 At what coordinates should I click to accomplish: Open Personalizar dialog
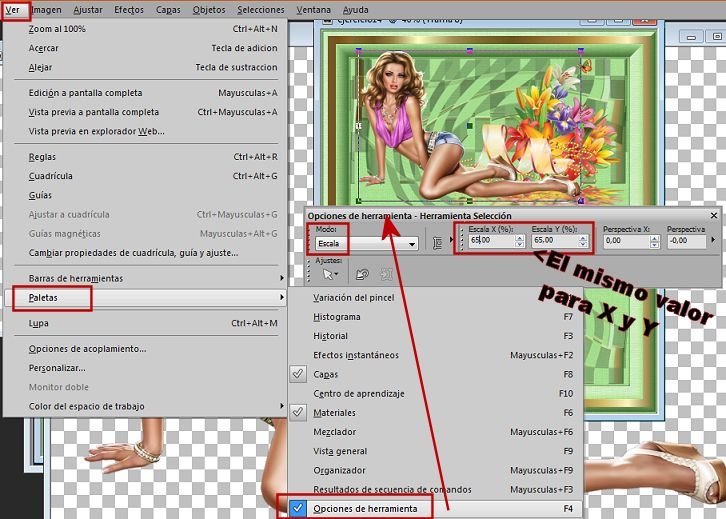point(144,368)
